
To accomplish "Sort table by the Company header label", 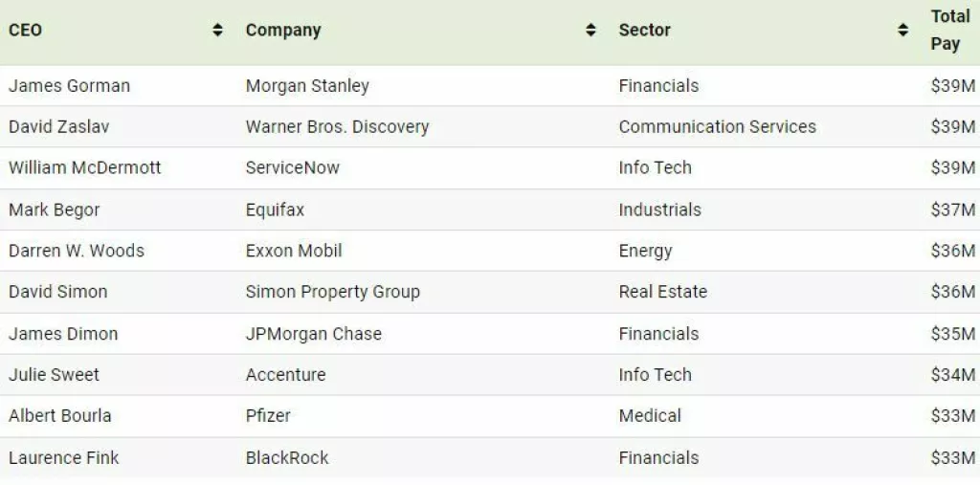I will point(283,31).
